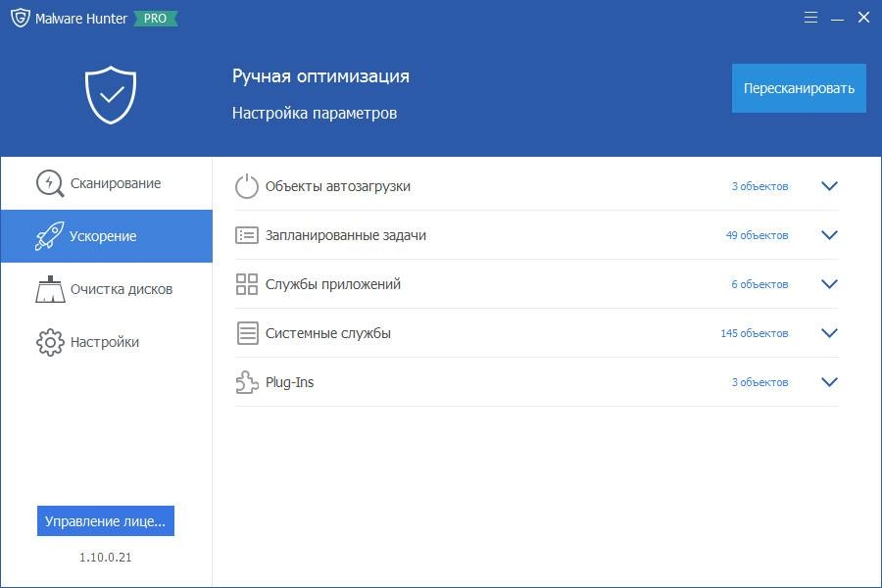Expand the Службы приложений section chevron
The width and height of the screenshot is (882, 588).
829,284
